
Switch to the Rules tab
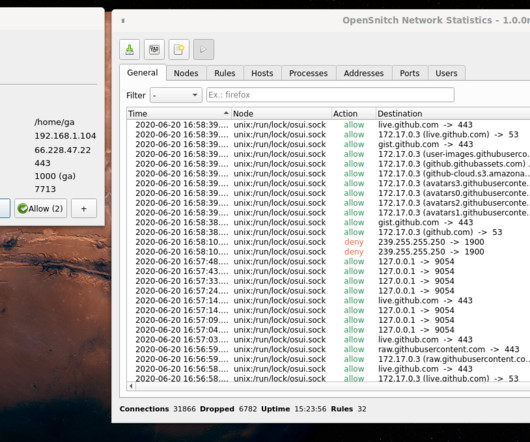tap(224, 73)
